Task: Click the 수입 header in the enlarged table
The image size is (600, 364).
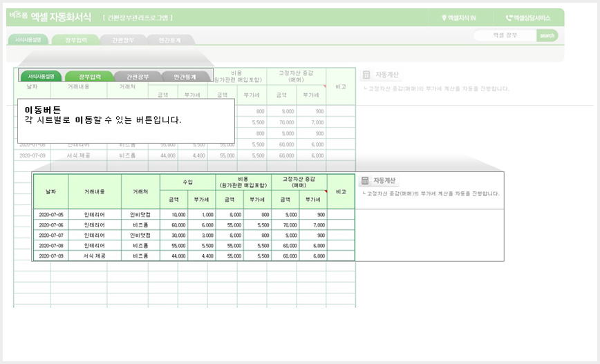Action: 187,182
